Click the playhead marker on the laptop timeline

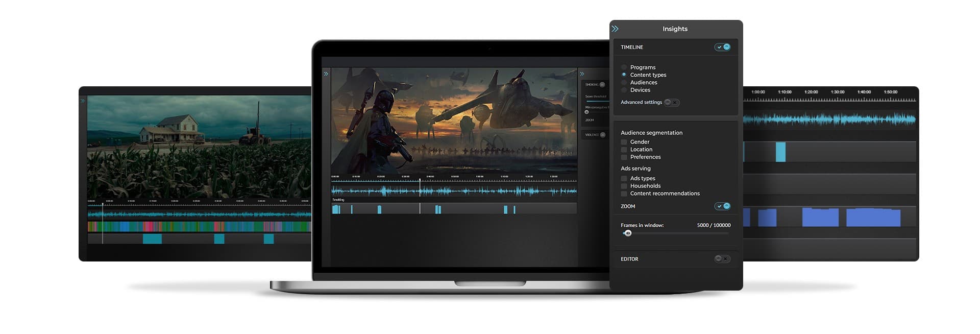point(420,180)
